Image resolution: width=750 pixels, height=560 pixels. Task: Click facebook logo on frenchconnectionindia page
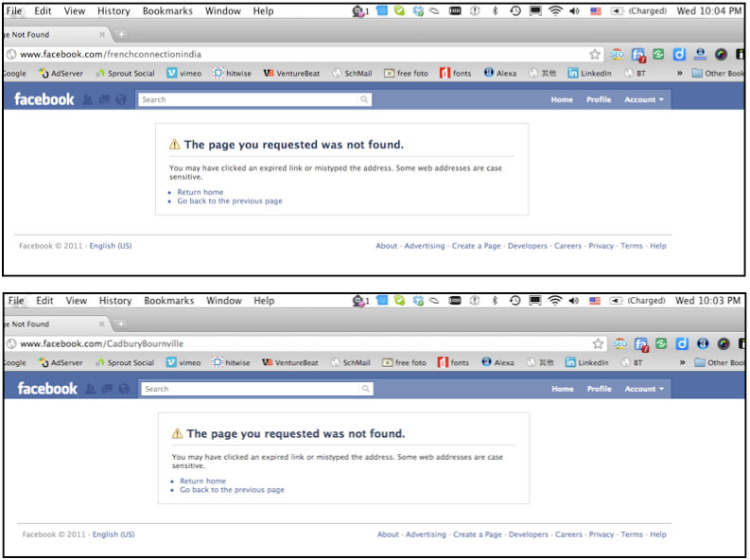(44, 99)
